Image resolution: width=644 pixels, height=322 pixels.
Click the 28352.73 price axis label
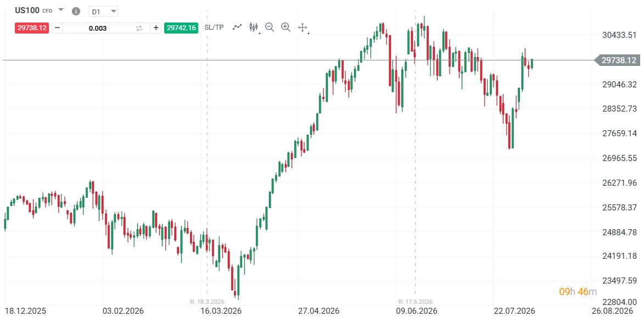pyautogui.click(x=619, y=109)
